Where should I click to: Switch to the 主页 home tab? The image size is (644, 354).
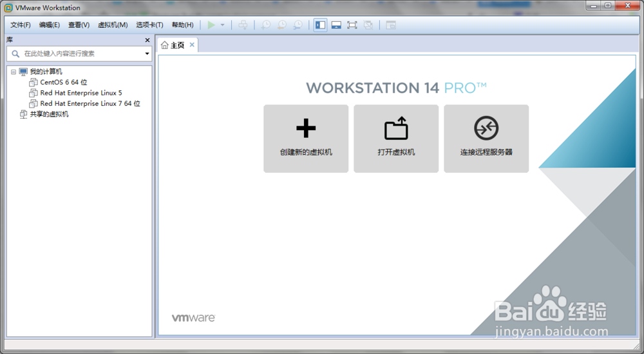coord(178,45)
